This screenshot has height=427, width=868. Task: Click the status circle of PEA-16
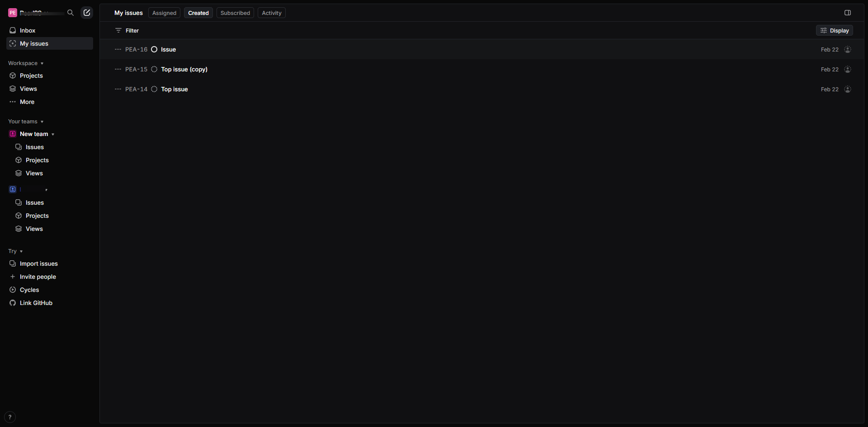(x=154, y=50)
